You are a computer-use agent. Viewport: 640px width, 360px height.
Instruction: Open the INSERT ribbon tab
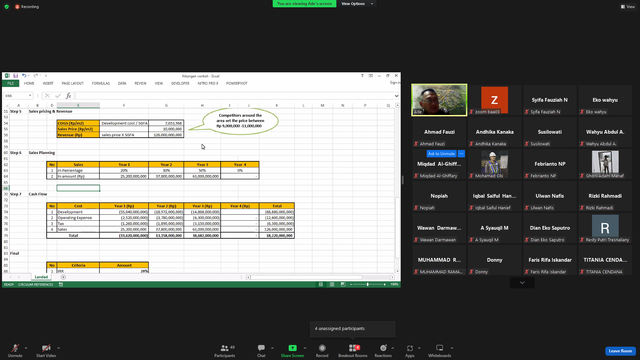48,83
